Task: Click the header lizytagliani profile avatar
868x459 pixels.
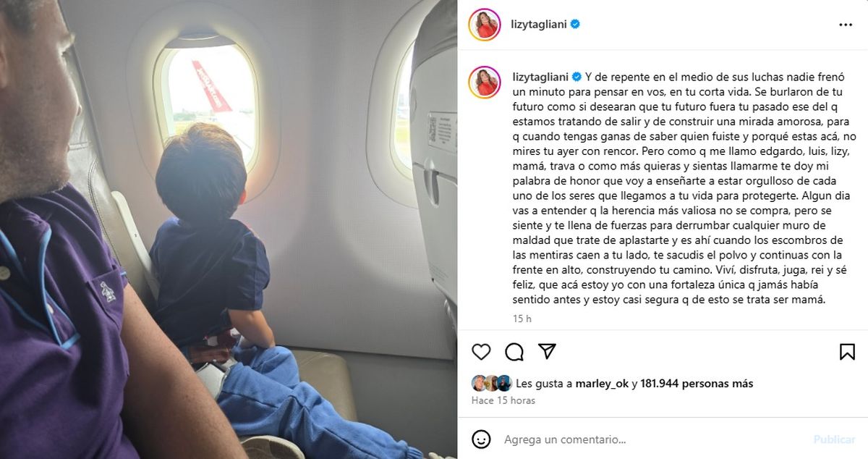Action: coord(484,25)
